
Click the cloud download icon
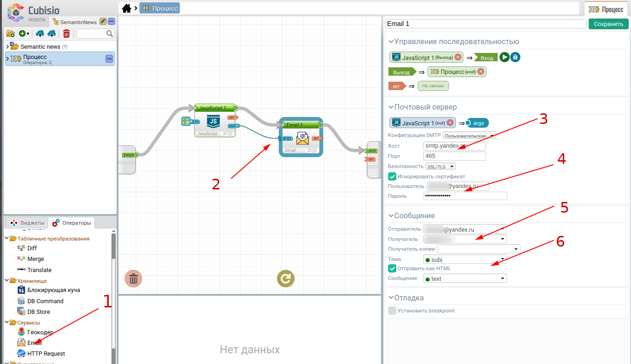coord(52,33)
